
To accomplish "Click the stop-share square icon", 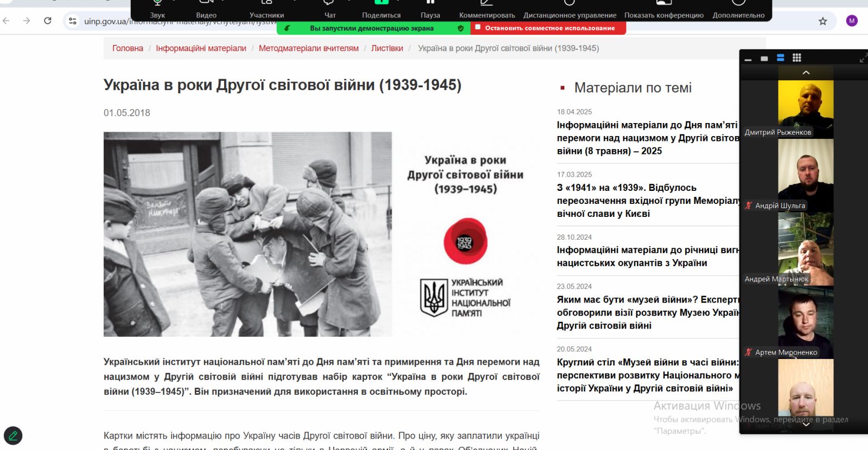I will (478, 27).
